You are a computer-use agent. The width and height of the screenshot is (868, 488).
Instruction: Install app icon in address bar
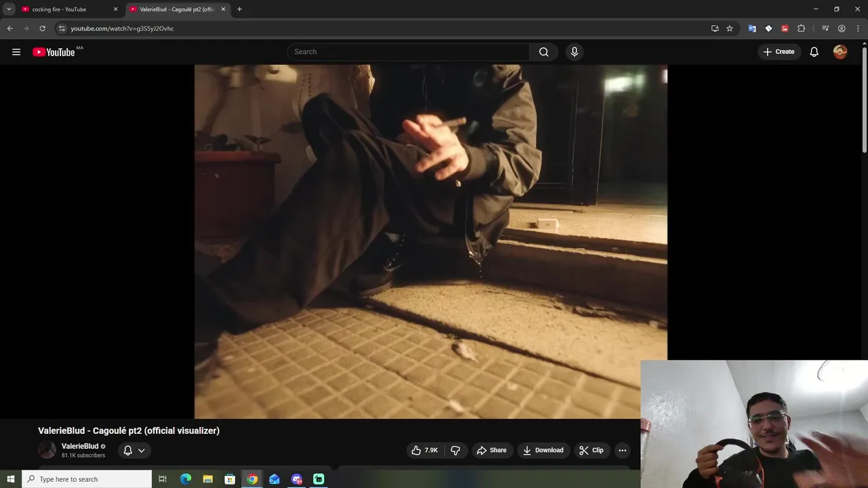[715, 28]
